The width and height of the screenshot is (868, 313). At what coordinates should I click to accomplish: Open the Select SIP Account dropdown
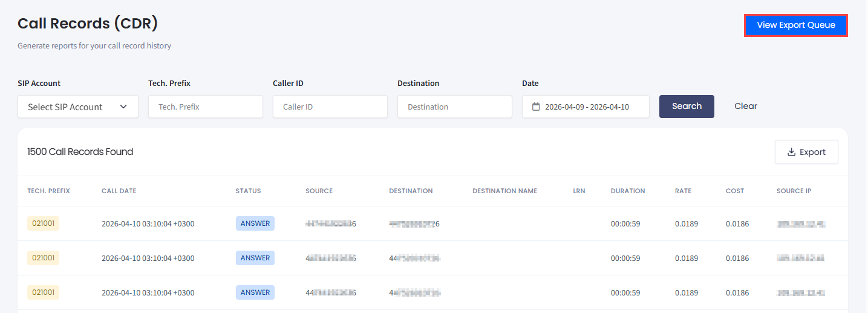tap(78, 107)
